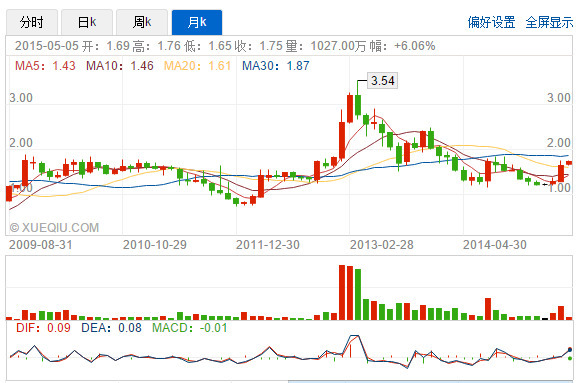Click the tallest red volume bar
Image resolution: width=576 pixels, height=383 pixels.
pos(342,292)
